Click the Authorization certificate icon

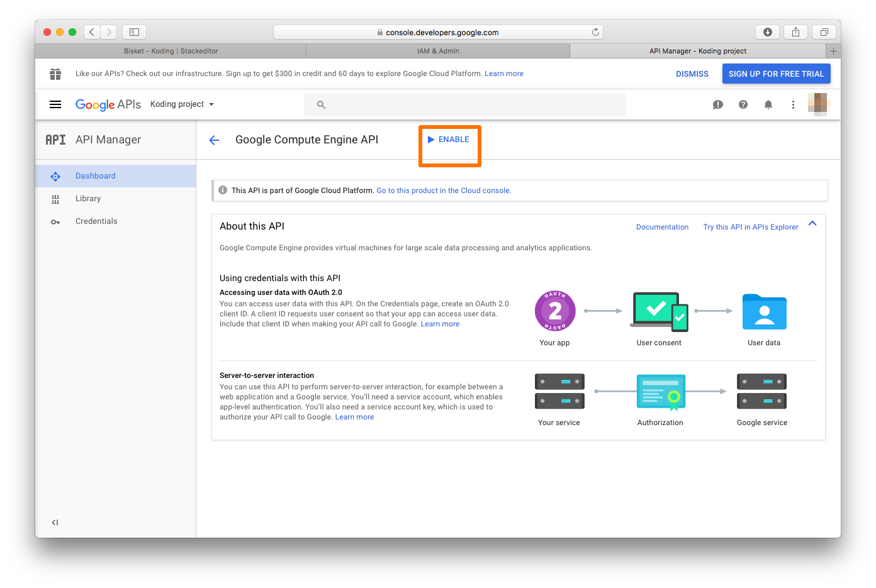point(661,392)
